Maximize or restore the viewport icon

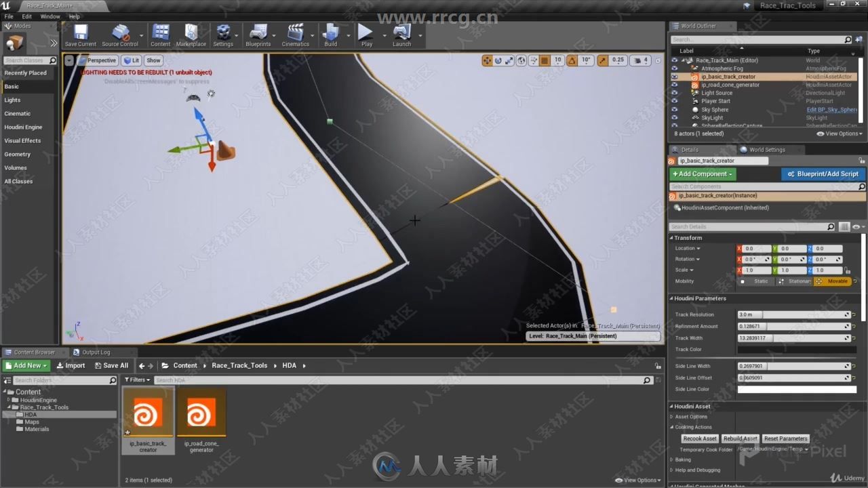[658, 60]
